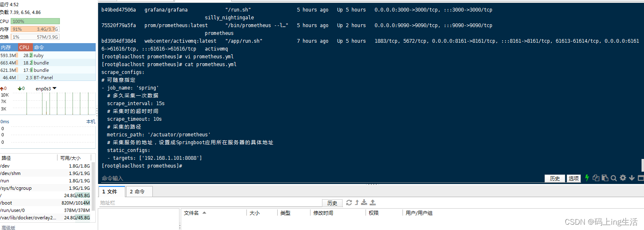Click the targets '192.168.1.101:8088' line

[154, 158]
